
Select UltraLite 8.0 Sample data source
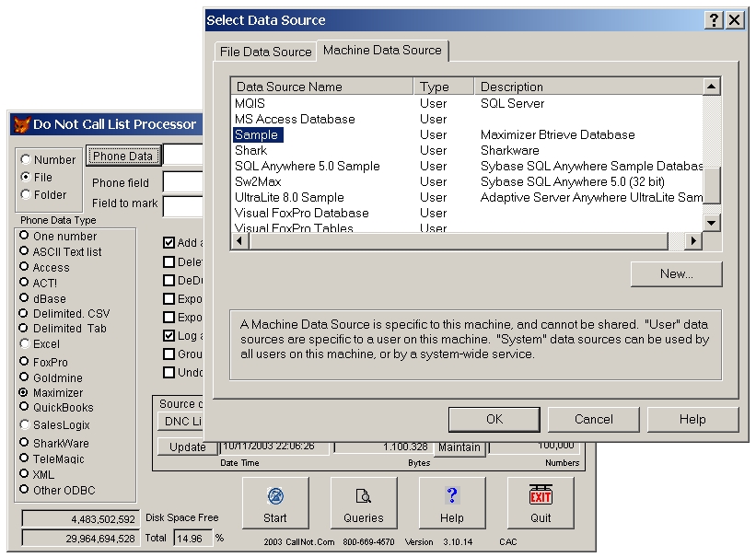click(x=467, y=197)
